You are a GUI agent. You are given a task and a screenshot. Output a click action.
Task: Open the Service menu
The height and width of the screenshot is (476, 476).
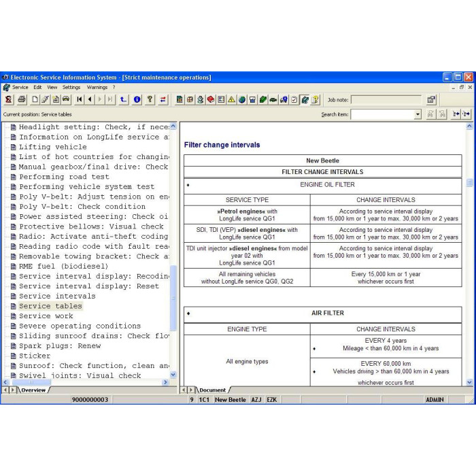[x=20, y=87]
